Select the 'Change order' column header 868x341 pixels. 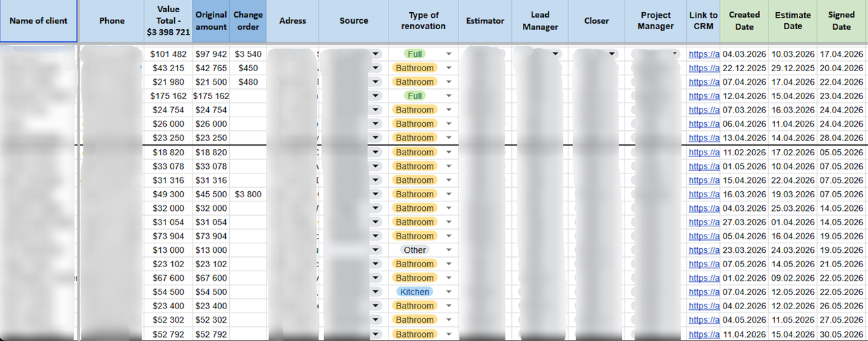click(x=248, y=21)
